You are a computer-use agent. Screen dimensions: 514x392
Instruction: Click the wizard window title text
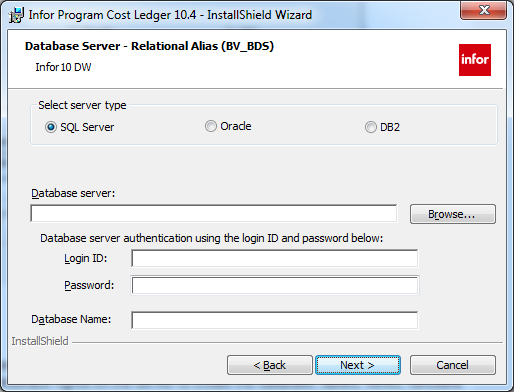click(170, 15)
